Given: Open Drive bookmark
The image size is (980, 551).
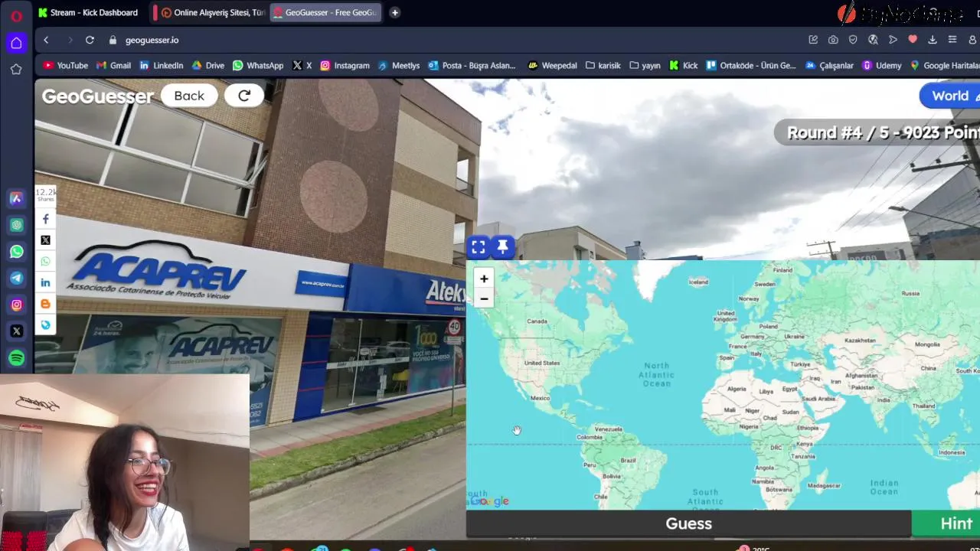Looking at the screenshot, I should coord(208,66).
